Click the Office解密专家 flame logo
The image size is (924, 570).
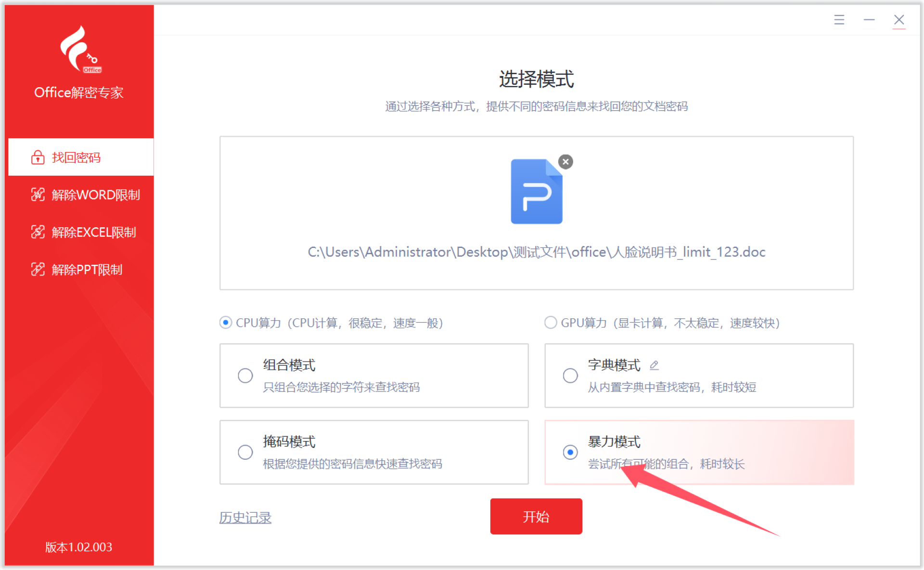click(80, 49)
